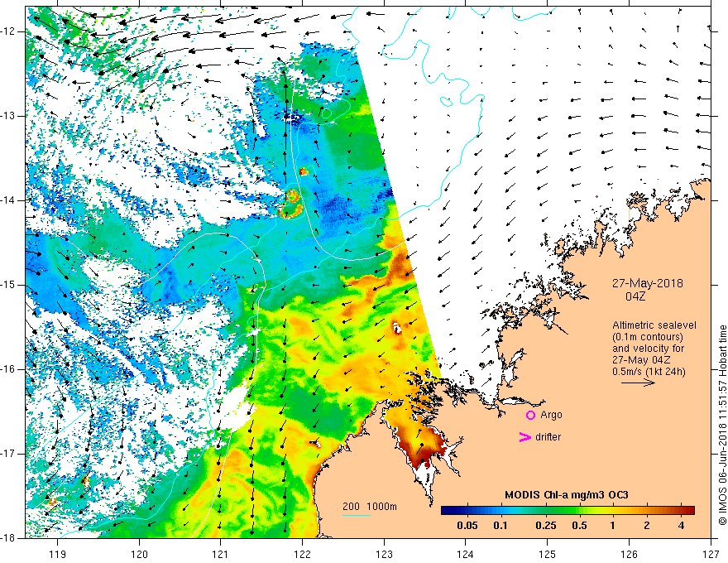Click the 'MODIS Chl-a mg/m3 OC3' colorbar title

point(566,495)
